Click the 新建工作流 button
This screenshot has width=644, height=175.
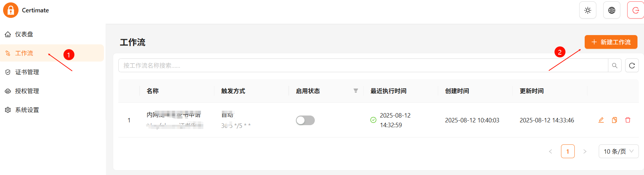pyautogui.click(x=611, y=42)
